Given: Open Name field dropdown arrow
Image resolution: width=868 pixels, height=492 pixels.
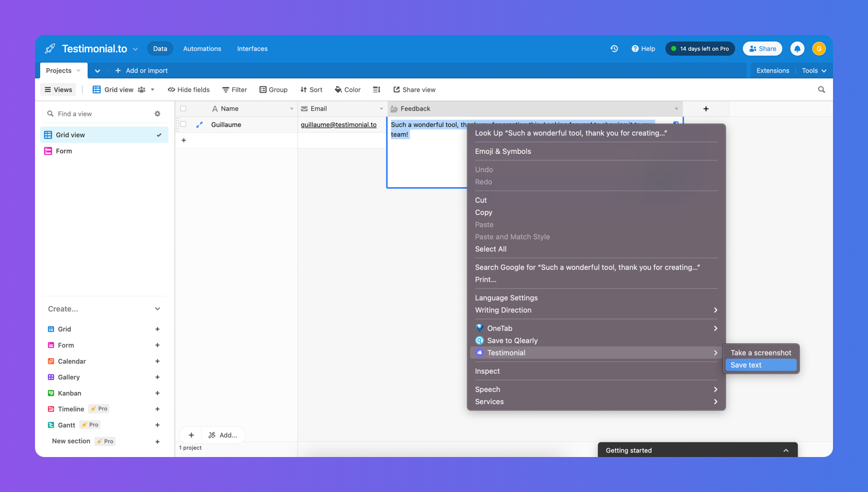Looking at the screenshot, I should (x=291, y=109).
